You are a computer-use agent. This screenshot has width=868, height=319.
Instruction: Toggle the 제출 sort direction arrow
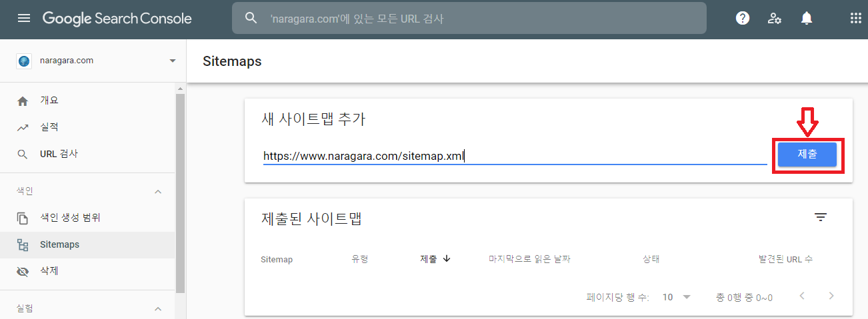(x=447, y=259)
